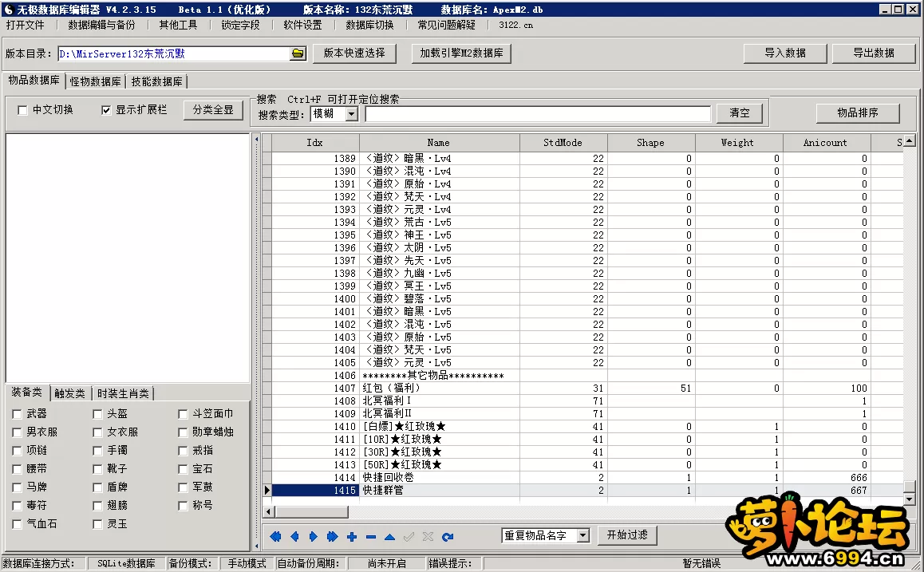Toggle 中文切换 checkbox
This screenshot has width=924, height=572.
click(22, 110)
